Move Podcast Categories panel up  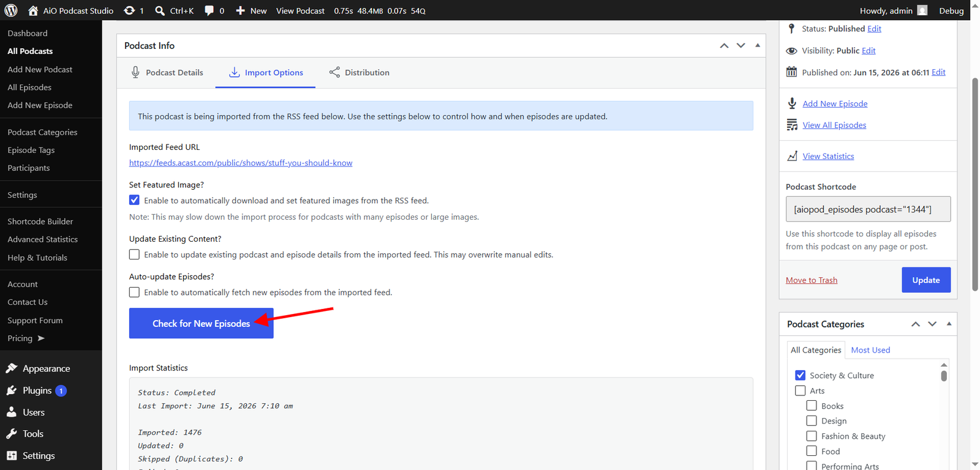tap(915, 324)
